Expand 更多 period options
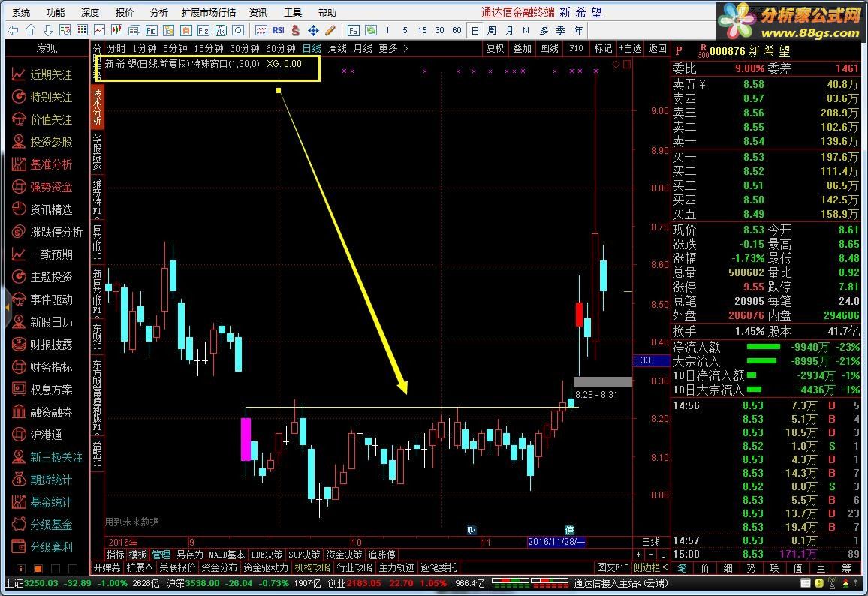Screen dimensions: 868x596 (x=393, y=48)
